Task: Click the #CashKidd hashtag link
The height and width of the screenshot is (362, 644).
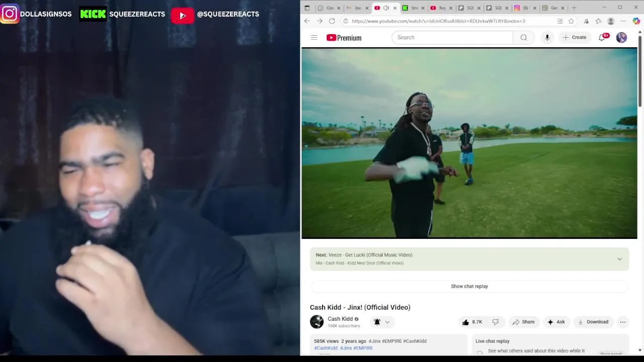Action: [326, 348]
